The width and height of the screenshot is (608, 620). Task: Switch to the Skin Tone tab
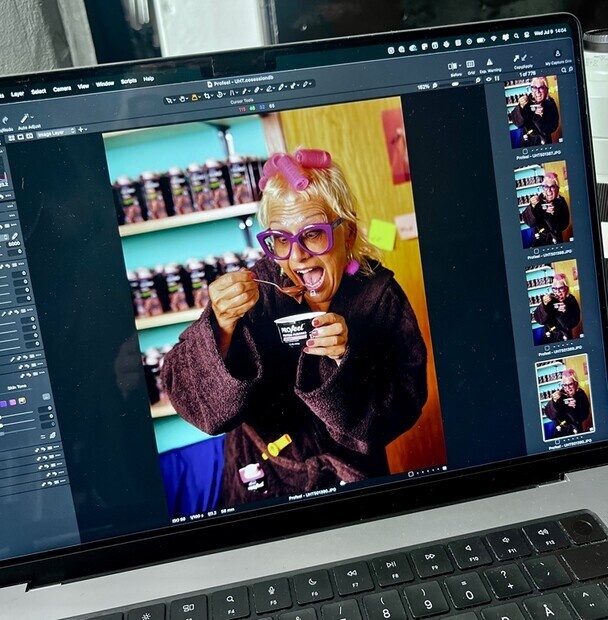[x=17, y=387]
